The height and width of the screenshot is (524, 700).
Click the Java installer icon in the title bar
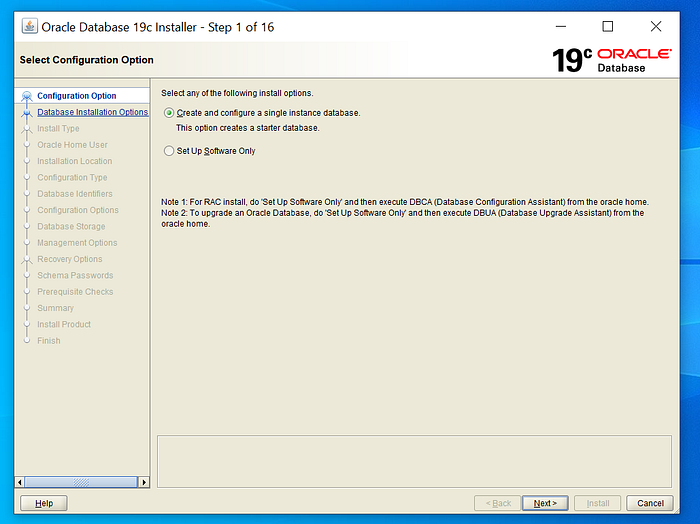tap(29, 26)
